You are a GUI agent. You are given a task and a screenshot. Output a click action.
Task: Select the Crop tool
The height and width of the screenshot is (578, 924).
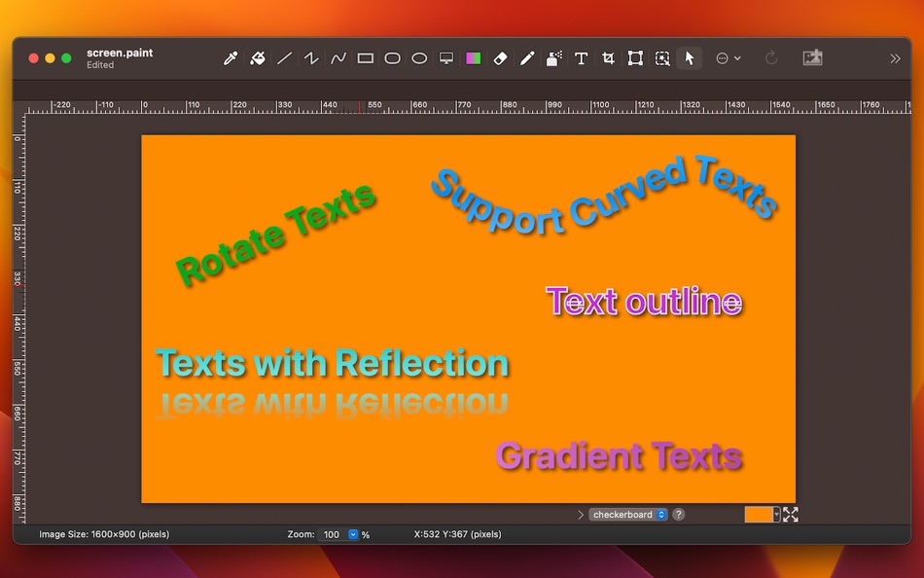click(x=608, y=58)
